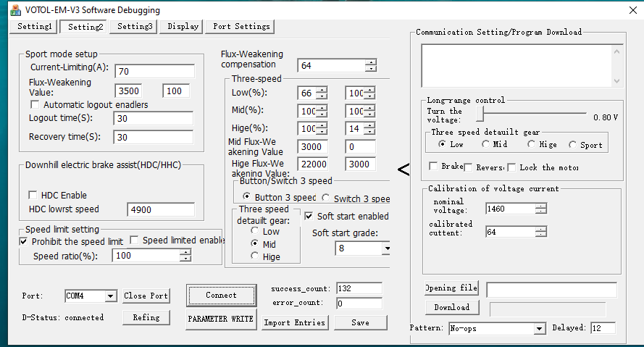The image size is (644, 347).
Task: Decrease the calibrated current spinner
Action: click(x=540, y=235)
